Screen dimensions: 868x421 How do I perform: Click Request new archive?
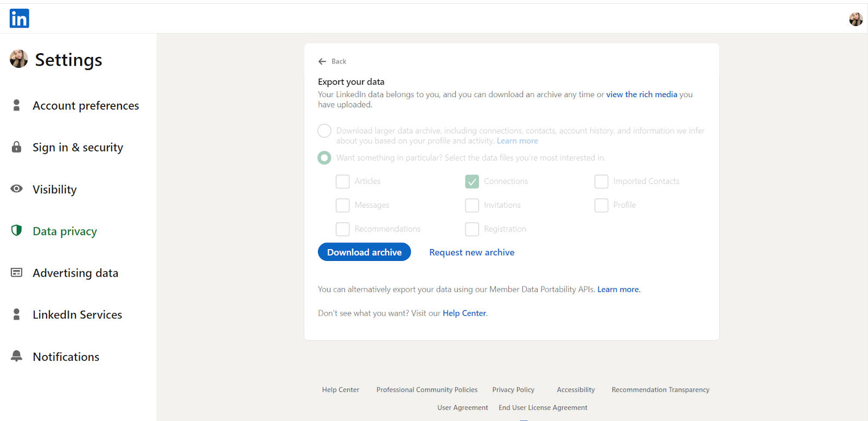[471, 252]
